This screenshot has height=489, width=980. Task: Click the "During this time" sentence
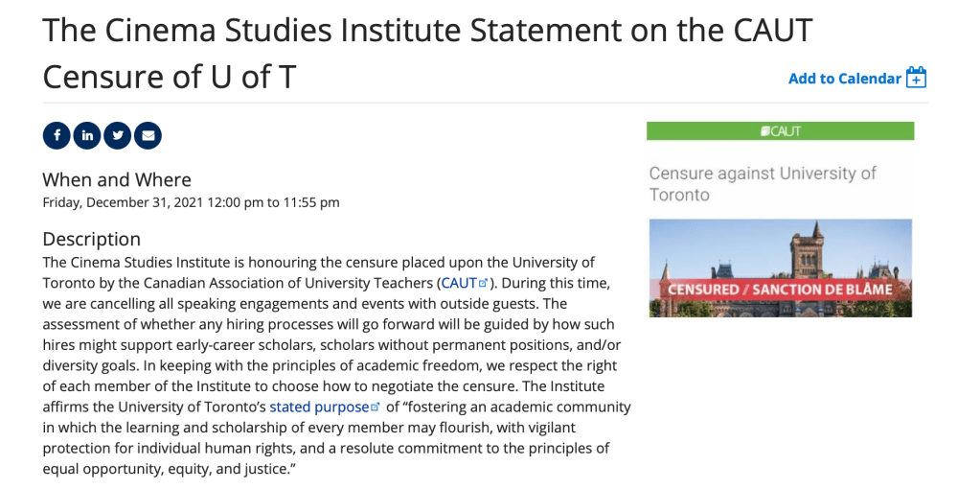pyautogui.click(x=550, y=283)
